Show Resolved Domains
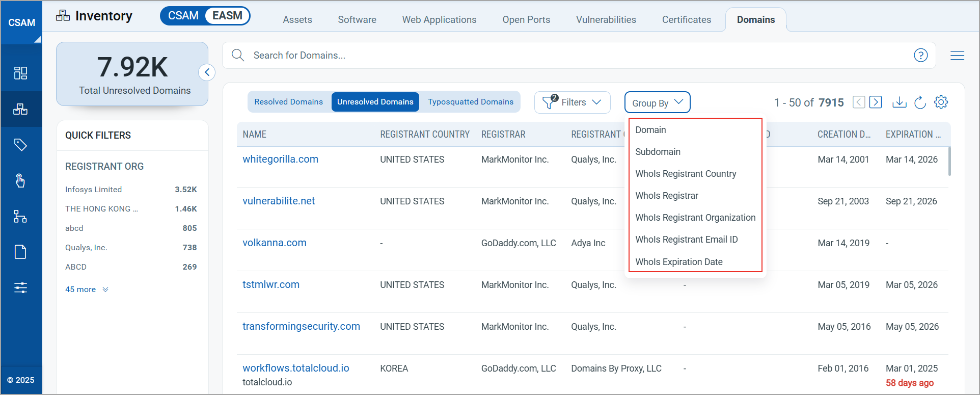Viewport: 980px width, 395px height. 289,102
